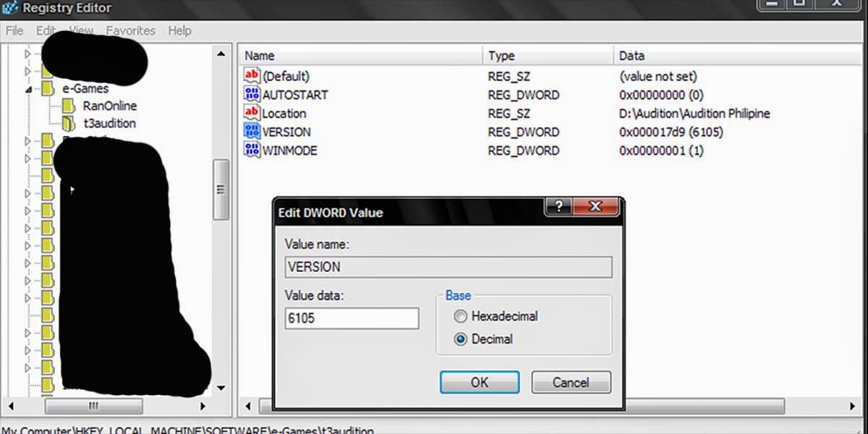The height and width of the screenshot is (434, 868).
Task: Select the t3audition key in the tree
Action: tap(109, 124)
